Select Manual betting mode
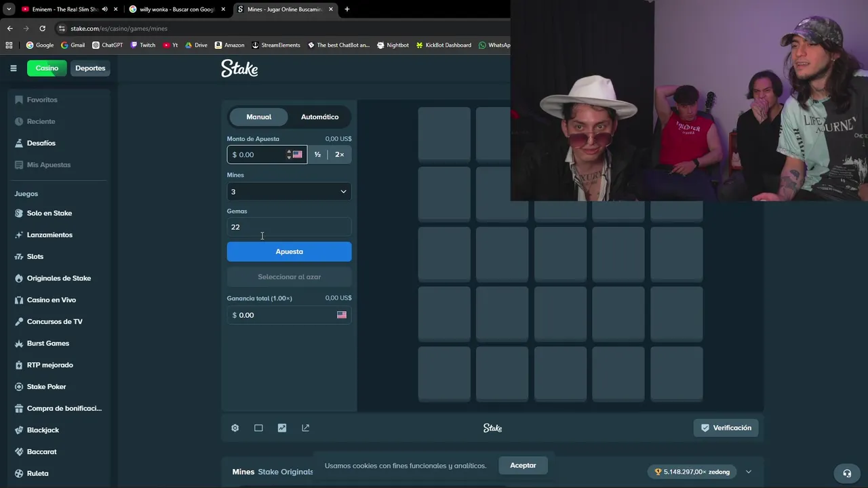Image resolution: width=868 pixels, height=488 pixels. click(258, 117)
